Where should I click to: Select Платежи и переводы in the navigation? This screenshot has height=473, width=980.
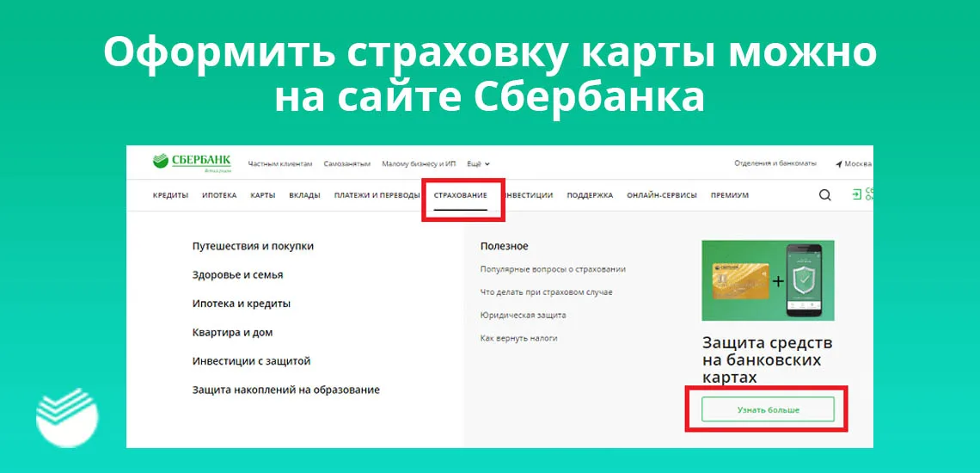(377, 195)
